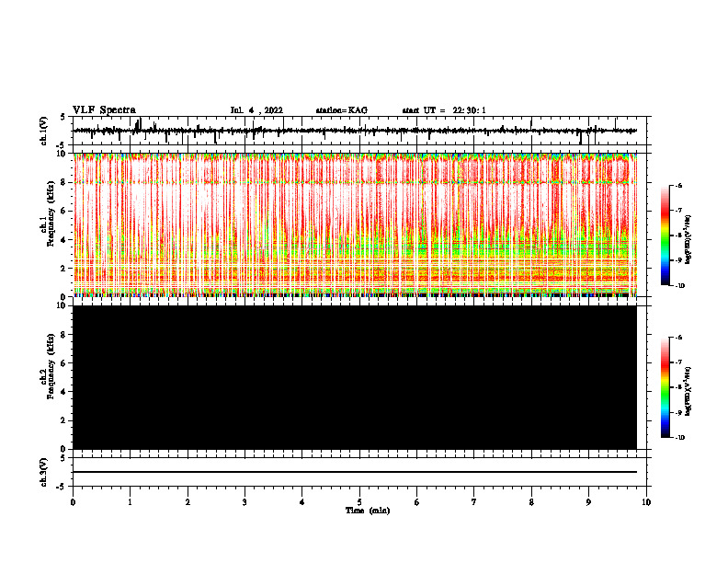Screen dimensions: 728x563
Task: Click the "6" kHz tick on ch.2 frequency axis
Action: (64, 363)
